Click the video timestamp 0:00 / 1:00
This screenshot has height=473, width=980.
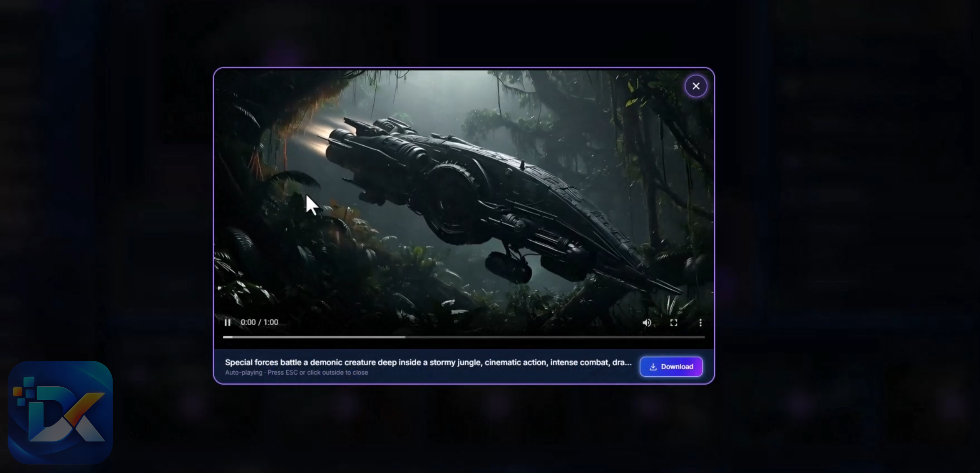click(x=259, y=322)
